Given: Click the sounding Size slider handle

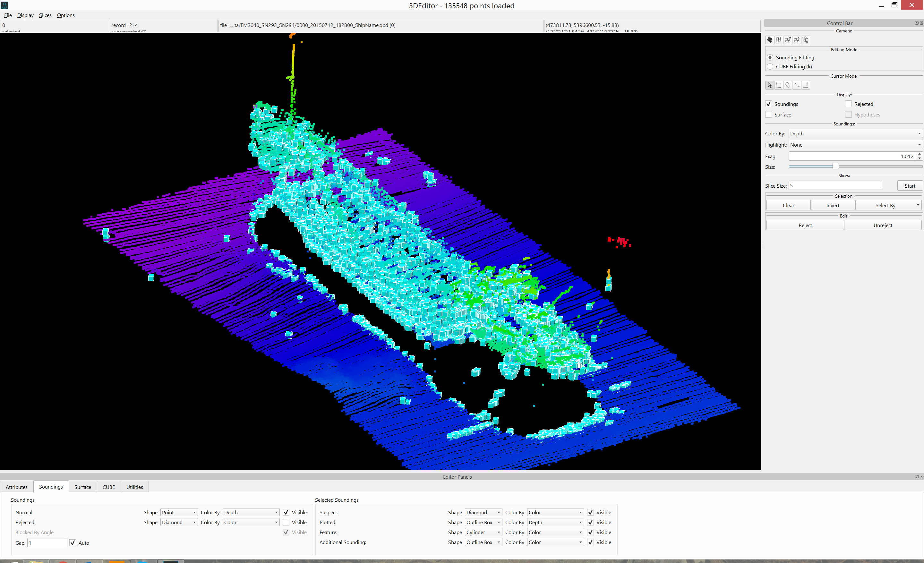Looking at the screenshot, I should coord(835,166).
